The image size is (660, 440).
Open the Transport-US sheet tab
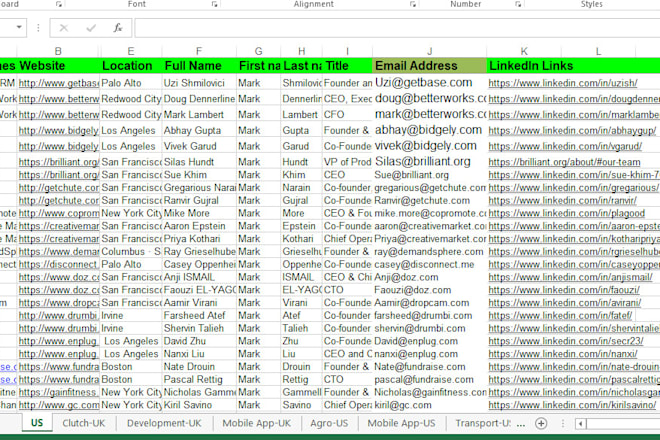coord(482,423)
